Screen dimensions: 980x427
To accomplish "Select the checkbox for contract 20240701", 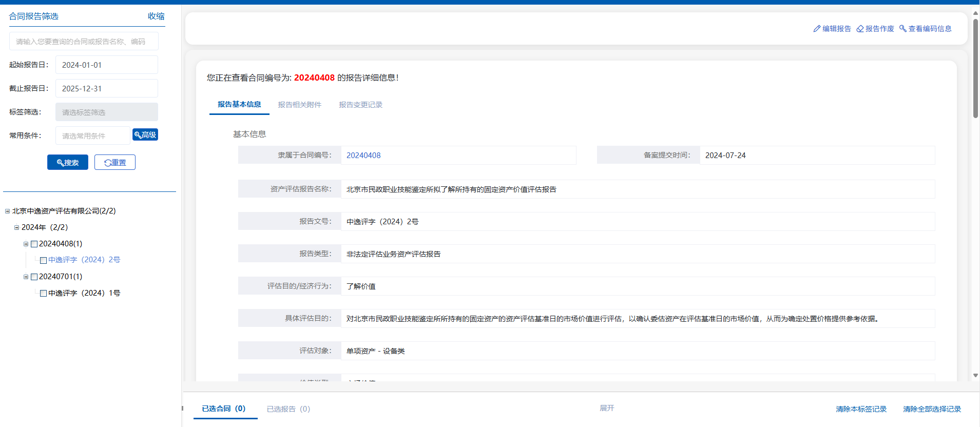I will (34, 277).
